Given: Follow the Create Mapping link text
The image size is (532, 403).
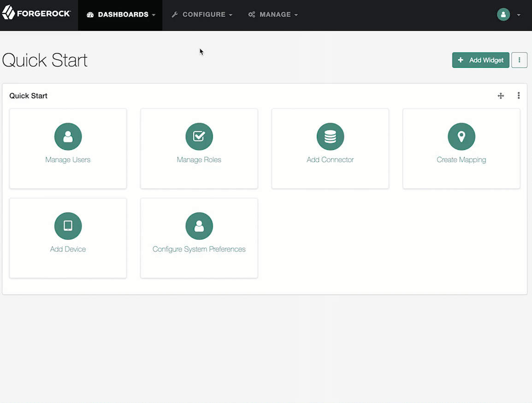Looking at the screenshot, I should coord(461,160).
